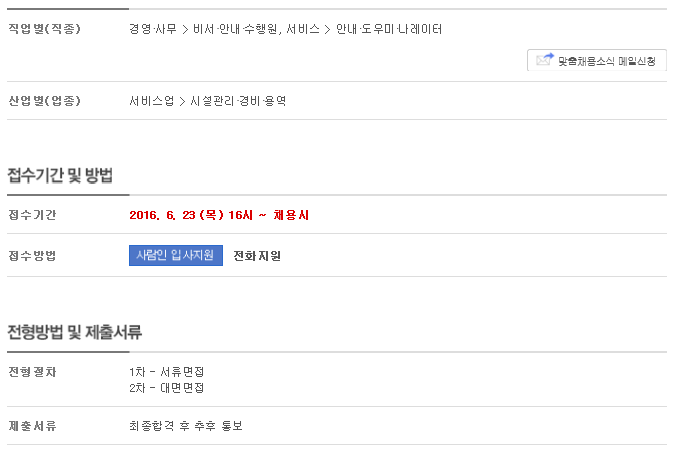Click the envelope icon for mail subscription

point(545,60)
